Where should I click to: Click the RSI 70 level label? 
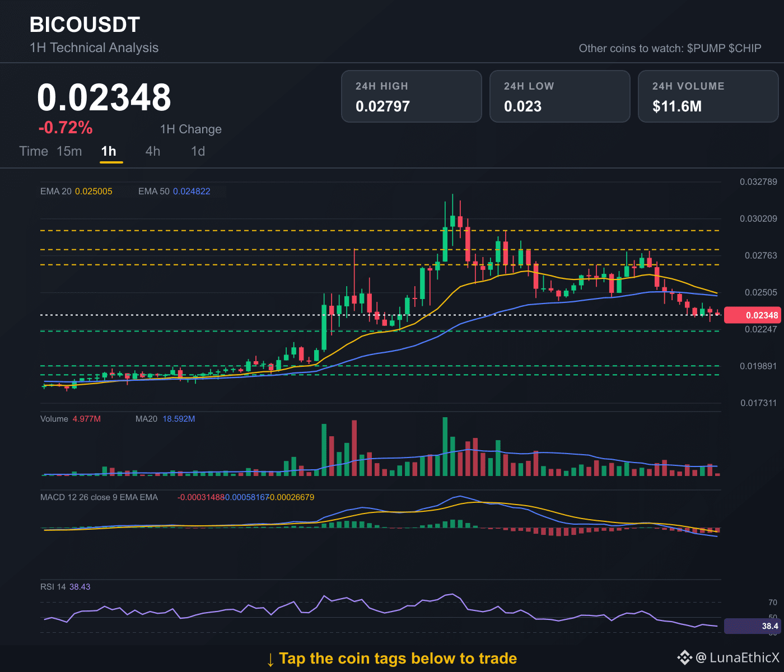773,603
